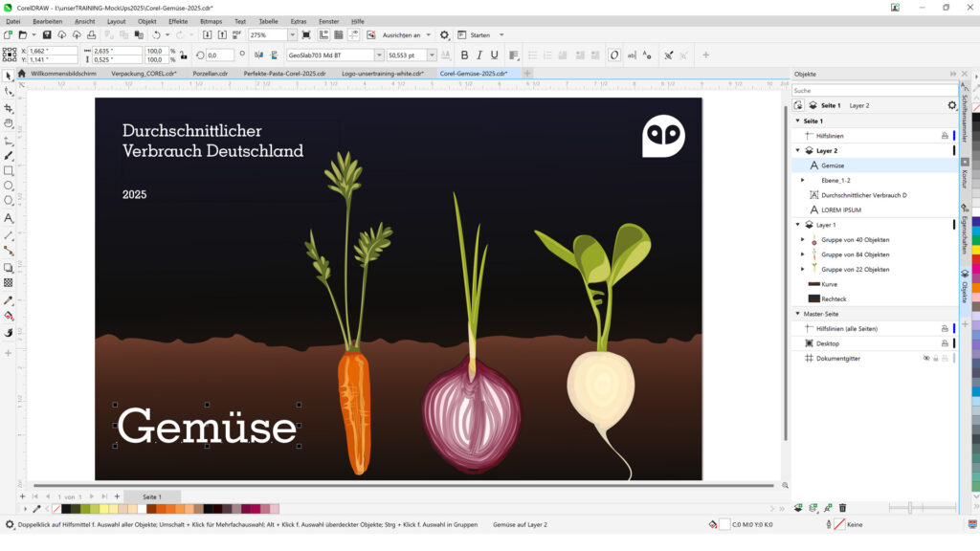Toggle Bold formatting
Viewport: 980px width, 551px height.
click(464, 55)
